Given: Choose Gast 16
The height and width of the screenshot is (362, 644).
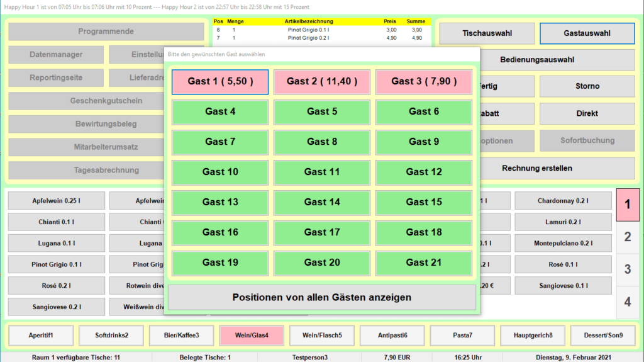Looking at the screenshot, I should coord(220,233).
